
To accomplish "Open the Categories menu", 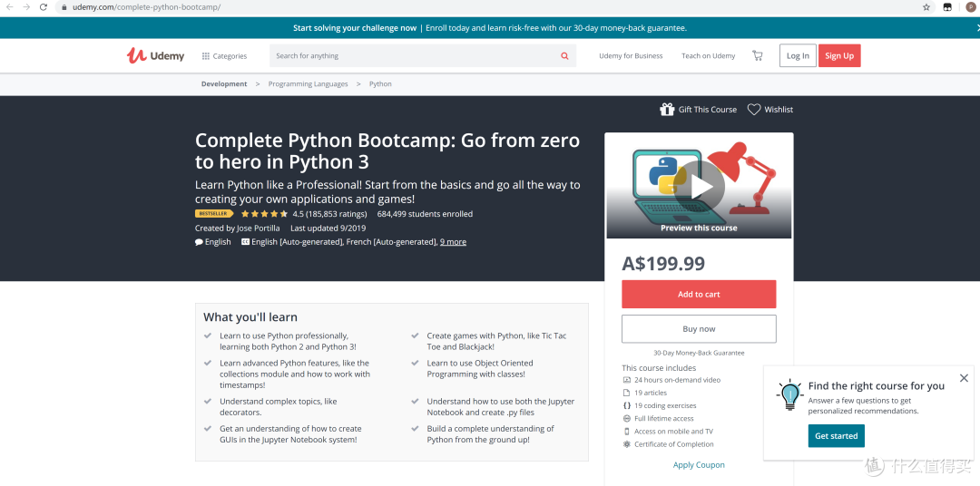I will click(x=224, y=56).
